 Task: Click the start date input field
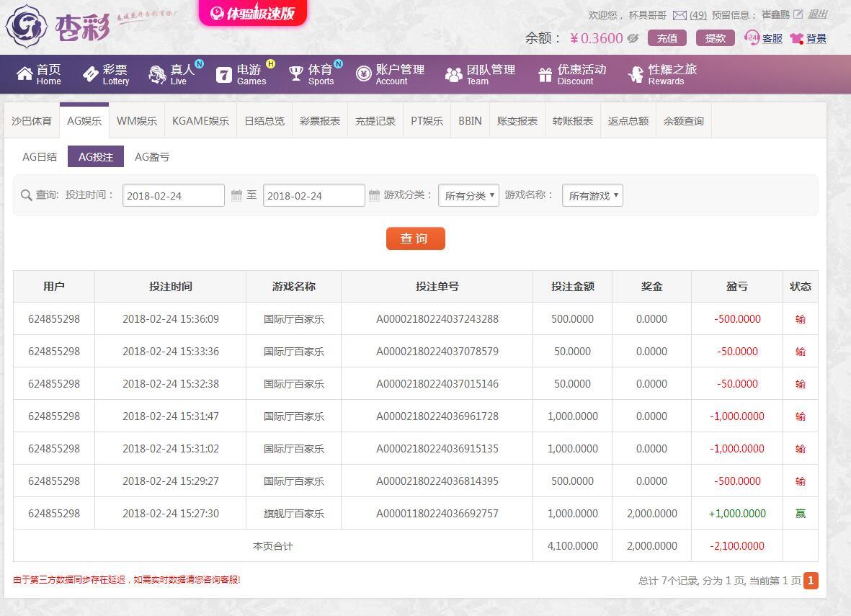(173, 195)
